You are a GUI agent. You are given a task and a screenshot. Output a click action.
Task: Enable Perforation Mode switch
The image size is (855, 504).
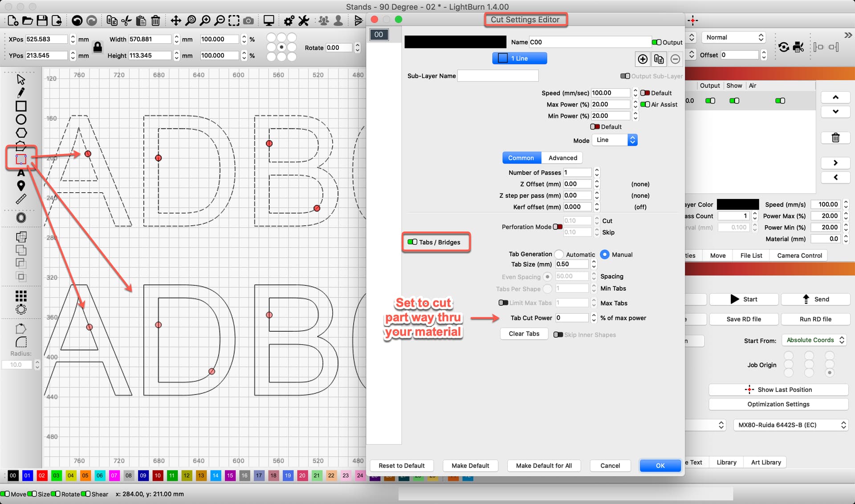[558, 227]
